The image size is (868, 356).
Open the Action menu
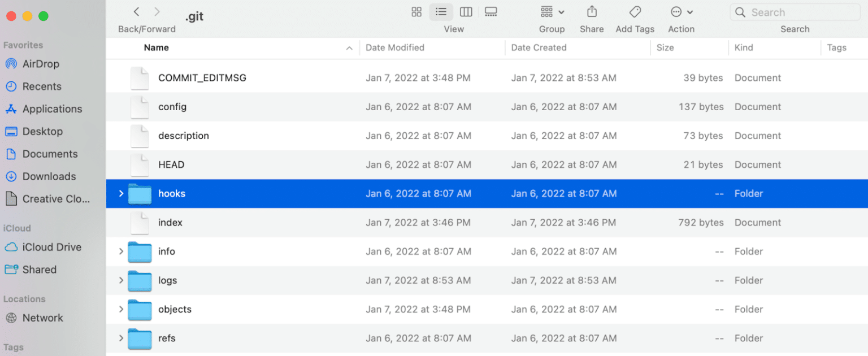pos(680,11)
